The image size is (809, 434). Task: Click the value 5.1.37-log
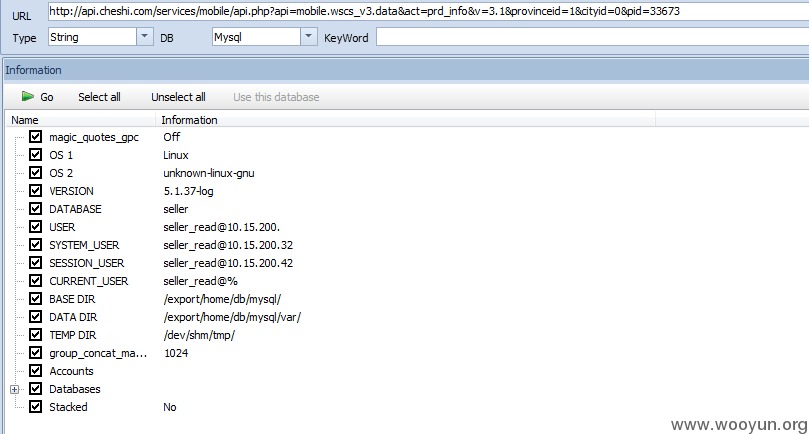point(188,191)
